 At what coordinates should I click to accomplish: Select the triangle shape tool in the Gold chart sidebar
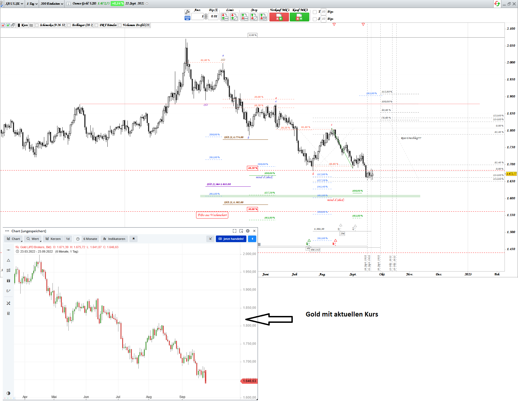point(9,260)
